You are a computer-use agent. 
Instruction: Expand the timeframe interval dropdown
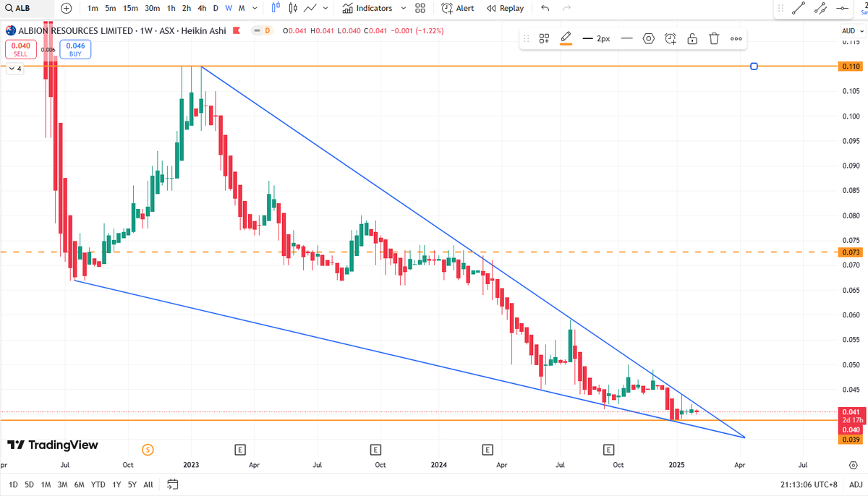[x=255, y=8]
